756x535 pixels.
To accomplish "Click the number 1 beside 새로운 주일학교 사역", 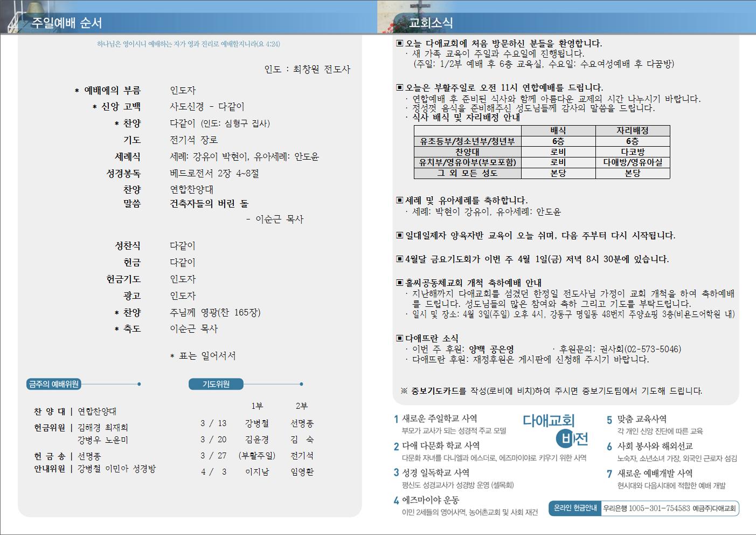I will 396,419.
